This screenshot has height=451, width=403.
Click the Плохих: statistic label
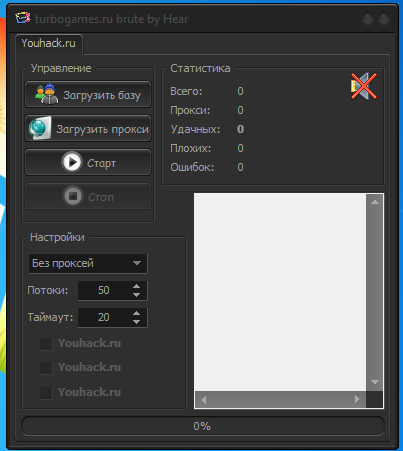(x=190, y=148)
